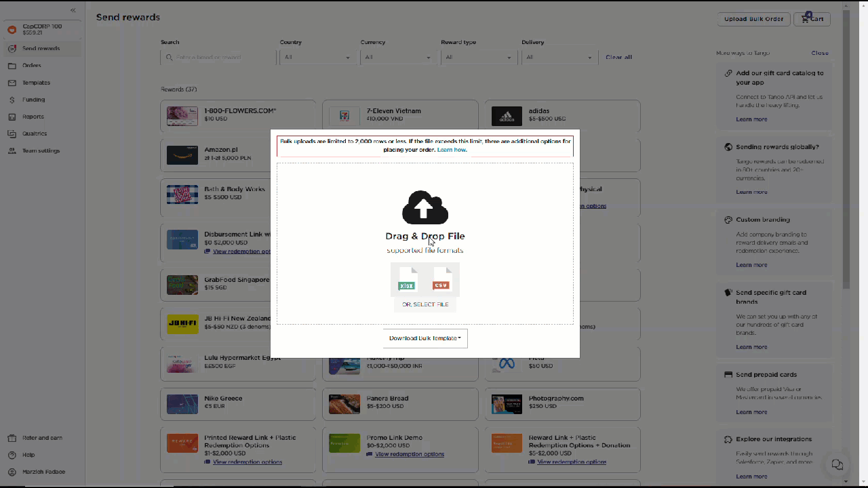Viewport: 868px width, 488px height.
Task: Open the Help panel
Action: pos(28,455)
